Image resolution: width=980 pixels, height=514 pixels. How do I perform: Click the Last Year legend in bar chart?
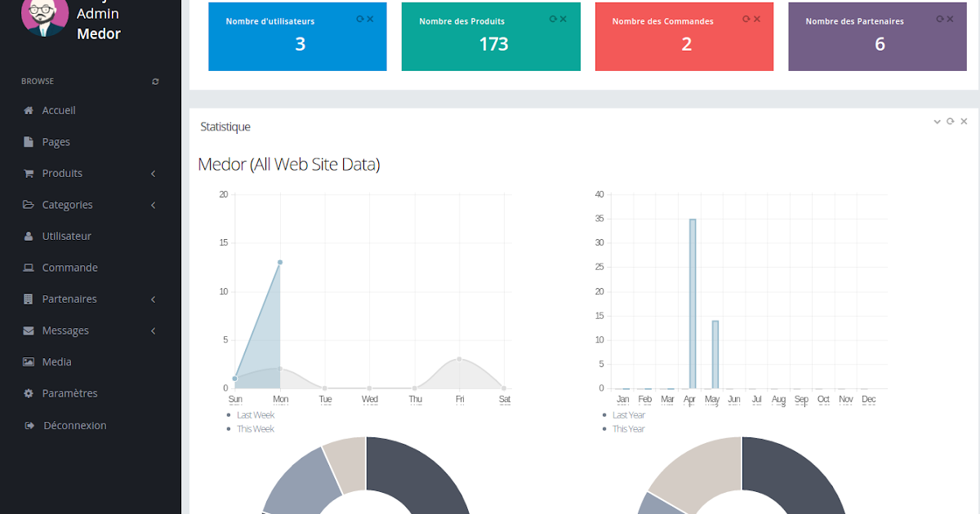tap(629, 415)
